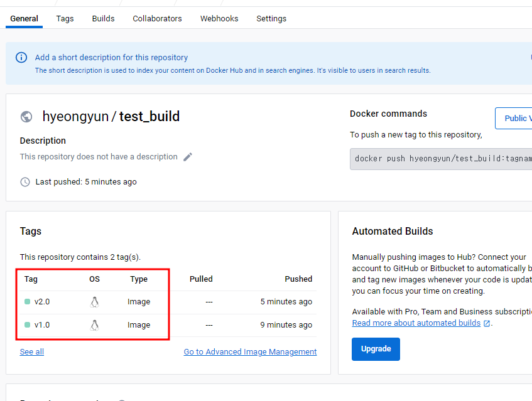Click the green status dot for tag v2.0
The image size is (532, 401).
28,302
